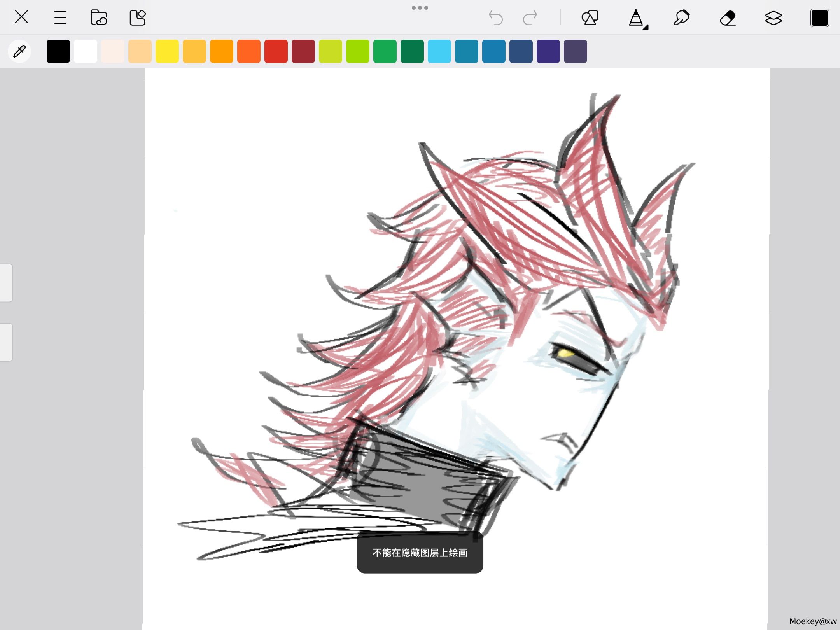Click the upper left side handle

(6, 283)
